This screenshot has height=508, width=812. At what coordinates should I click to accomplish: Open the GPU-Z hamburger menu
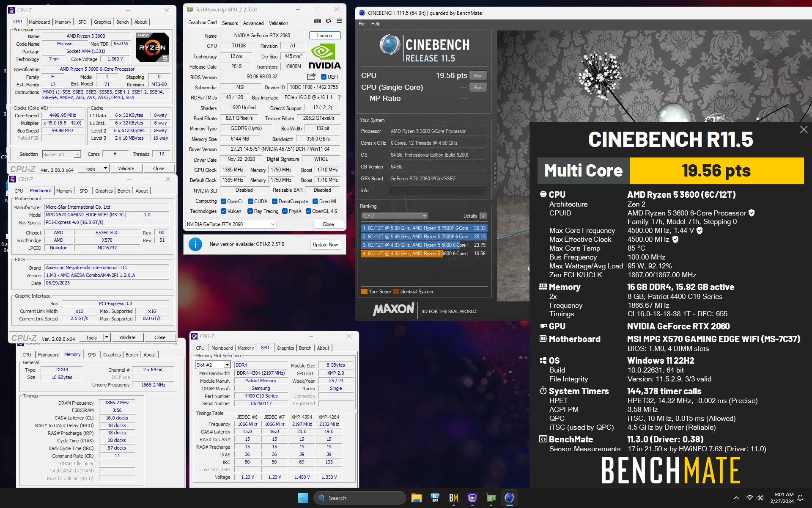pyautogui.click(x=339, y=21)
